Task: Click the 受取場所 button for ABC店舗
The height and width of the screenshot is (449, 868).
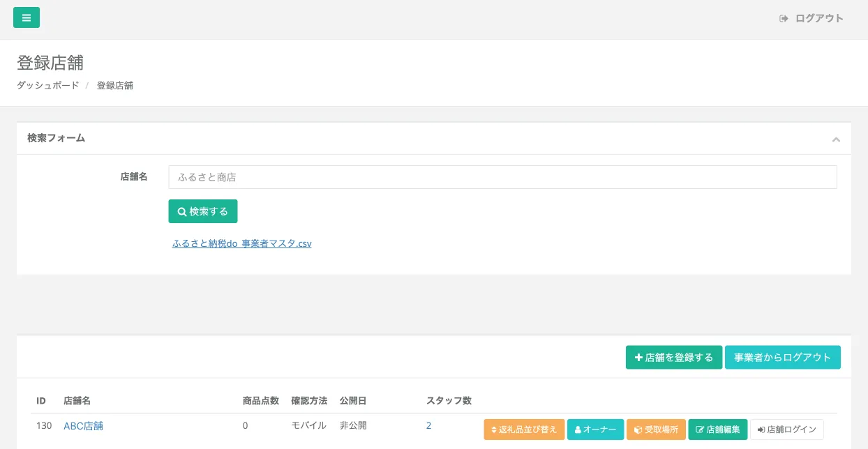Action: pyautogui.click(x=657, y=429)
